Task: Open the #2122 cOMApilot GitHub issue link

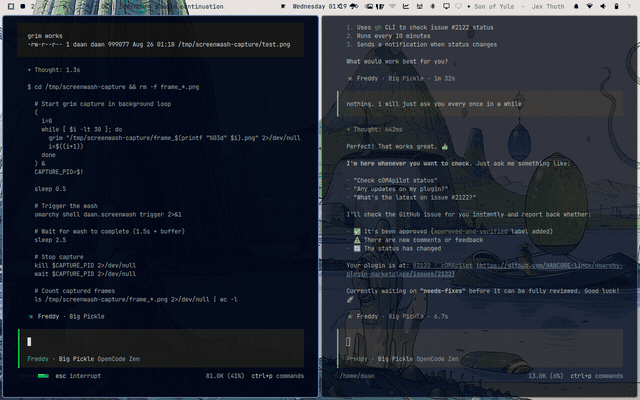Action: pyautogui.click(x=484, y=269)
